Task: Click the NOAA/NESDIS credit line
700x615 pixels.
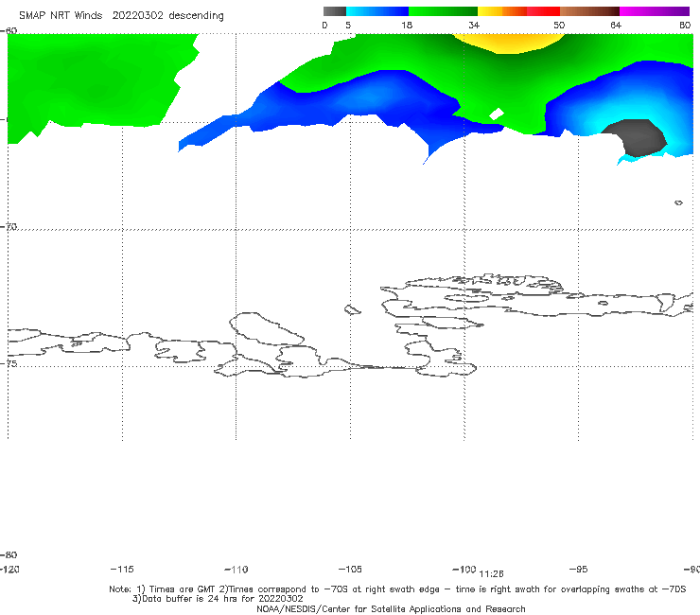Action: pos(391,609)
